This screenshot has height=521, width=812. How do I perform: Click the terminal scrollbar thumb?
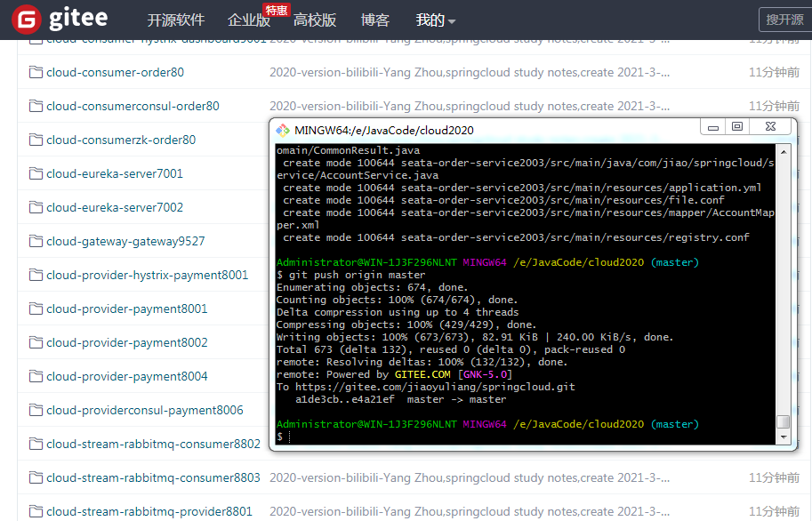click(x=784, y=422)
